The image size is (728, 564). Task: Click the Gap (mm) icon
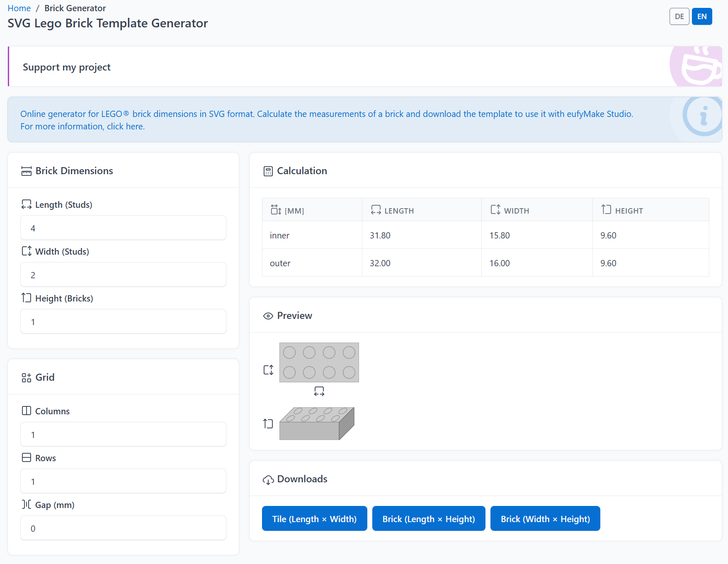point(27,504)
